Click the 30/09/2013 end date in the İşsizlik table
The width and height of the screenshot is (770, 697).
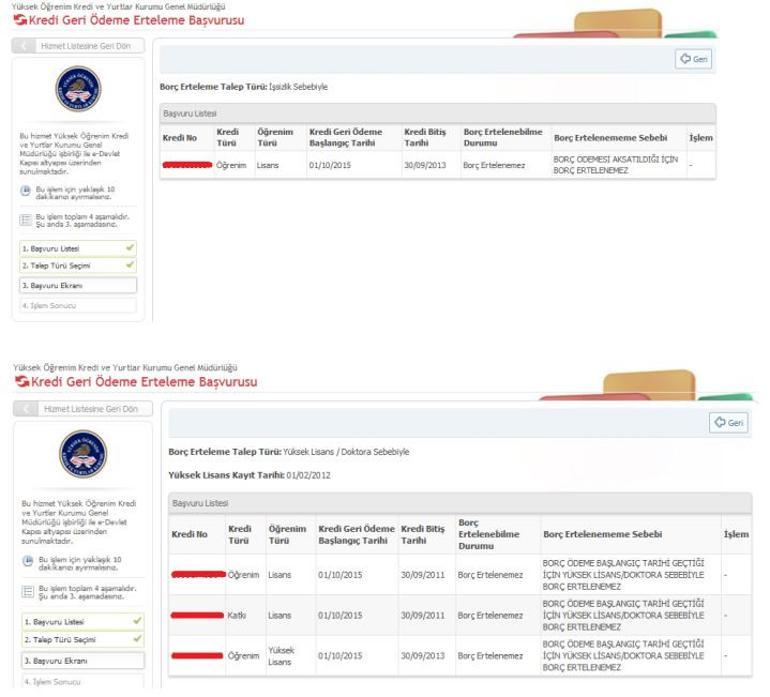(x=426, y=165)
